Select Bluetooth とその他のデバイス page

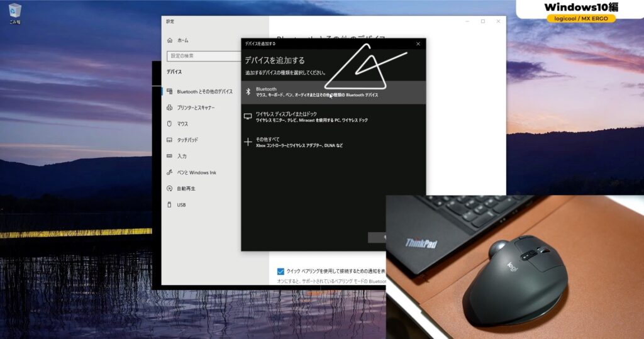204,91
